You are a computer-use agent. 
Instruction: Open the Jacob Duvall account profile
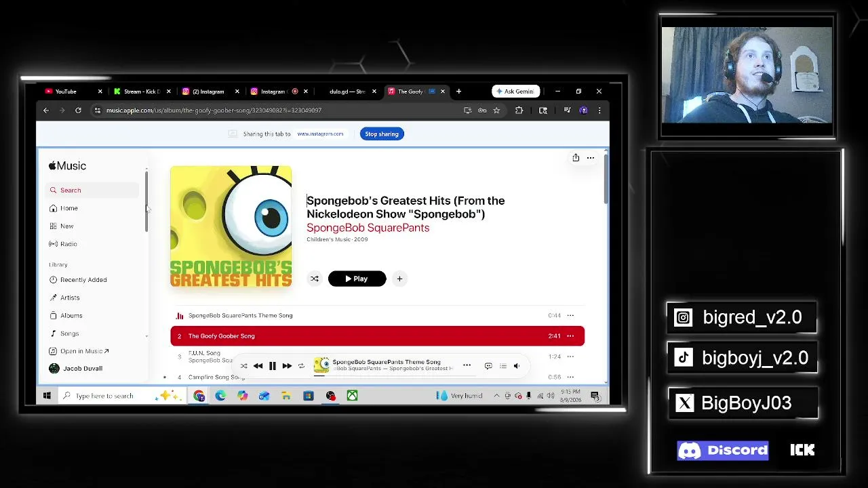tap(76, 369)
